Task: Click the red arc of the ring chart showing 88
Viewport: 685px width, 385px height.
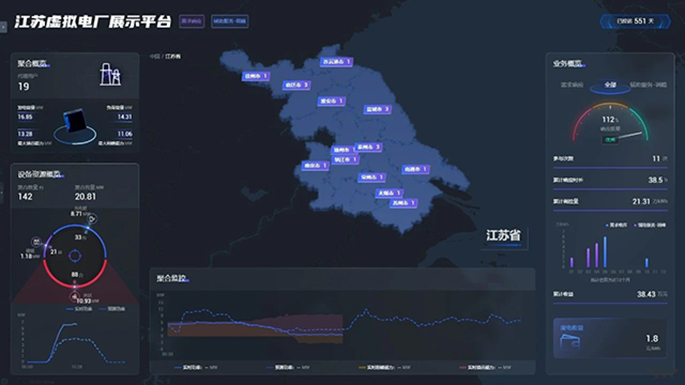Action: click(x=75, y=287)
